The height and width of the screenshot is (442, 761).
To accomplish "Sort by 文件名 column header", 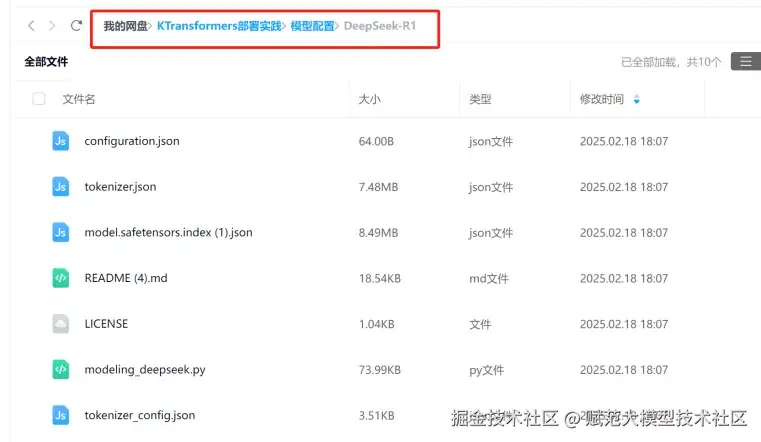I will point(79,99).
